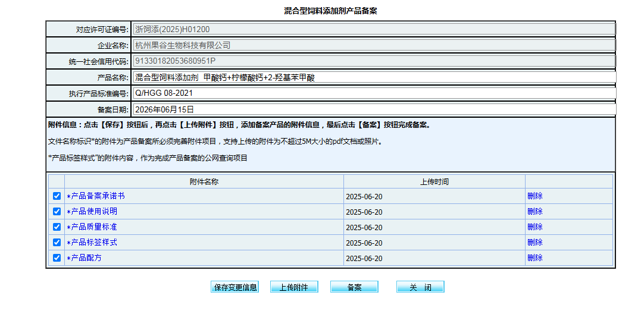Viewport: 644px width, 314px height.
Task: Delete the 产品配方 attachment
Action: [x=534, y=258]
